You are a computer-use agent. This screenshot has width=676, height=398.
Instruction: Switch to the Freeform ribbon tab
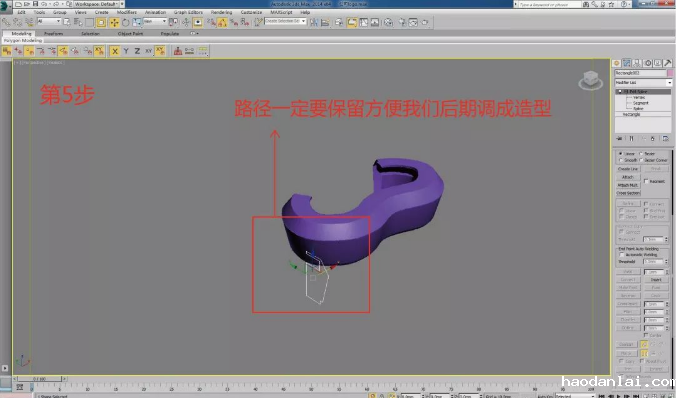[53, 34]
